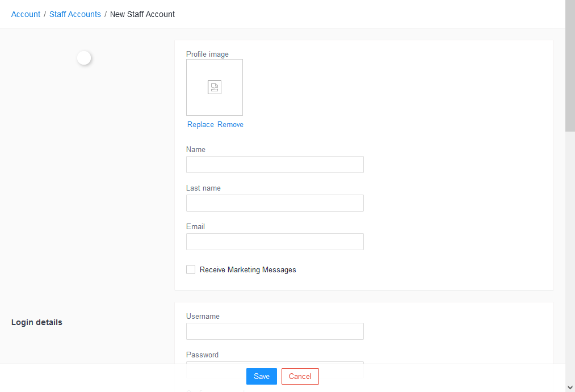The width and height of the screenshot is (575, 392).
Task: Save the new staff account
Action: [262, 376]
